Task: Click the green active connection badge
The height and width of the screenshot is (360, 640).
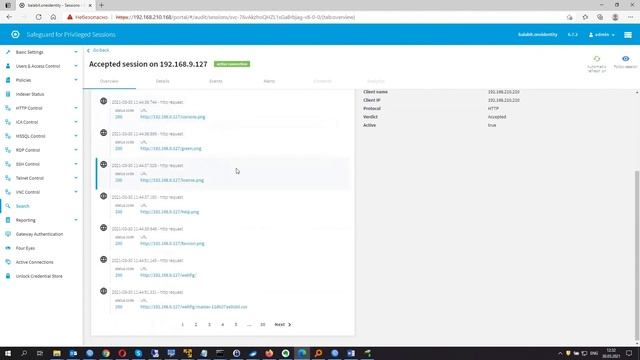Action: [232, 64]
